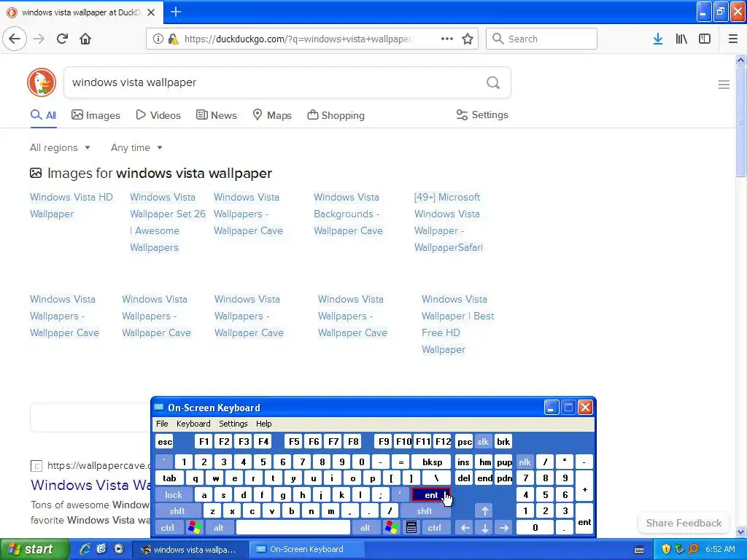Image resolution: width=747 pixels, height=560 pixels.
Task: Toggle the left shft key
Action: [x=177, y=511]
